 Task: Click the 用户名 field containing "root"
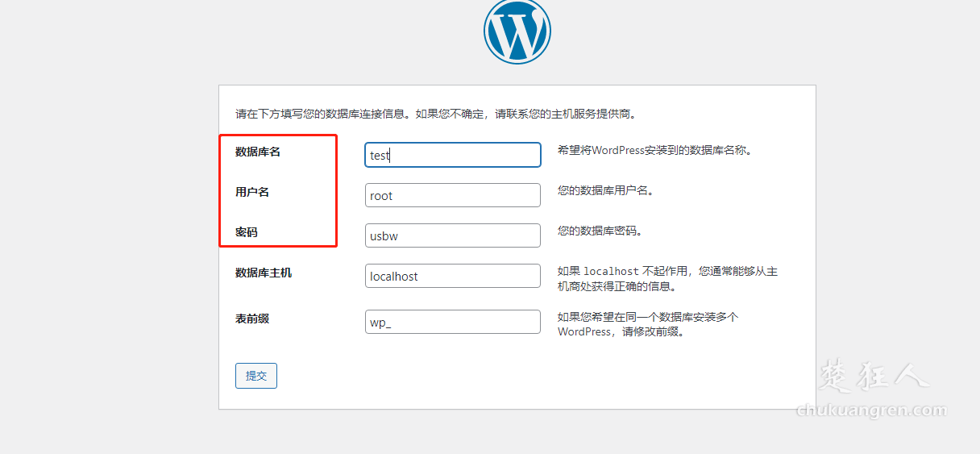452,195
